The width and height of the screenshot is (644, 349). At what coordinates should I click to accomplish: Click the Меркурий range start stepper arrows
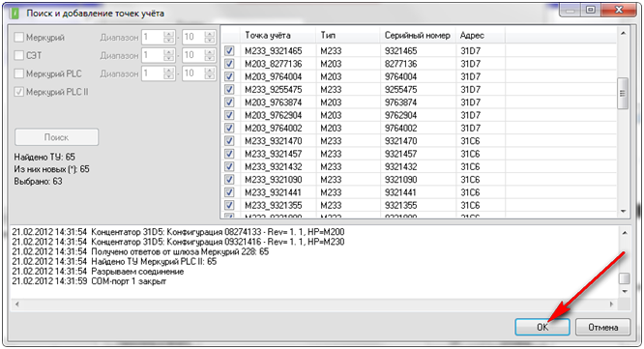[169, 37]
